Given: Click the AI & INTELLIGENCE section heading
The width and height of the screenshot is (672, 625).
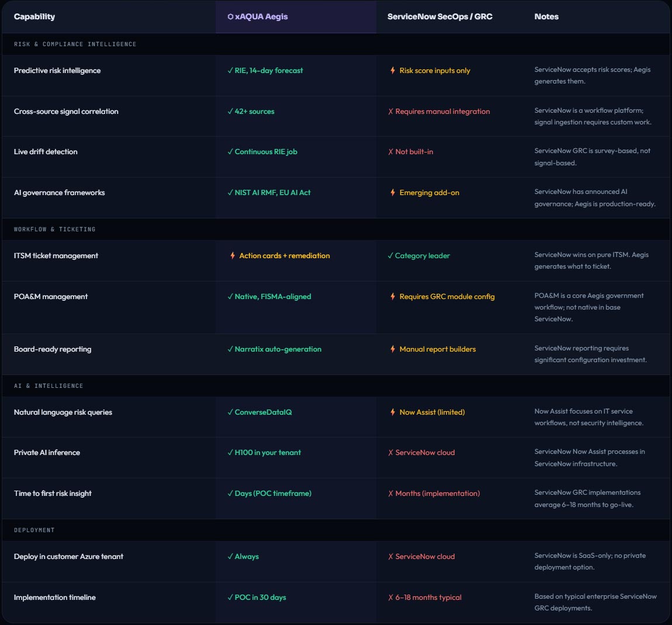Looking at the screenshot, I should pos(49,386).
